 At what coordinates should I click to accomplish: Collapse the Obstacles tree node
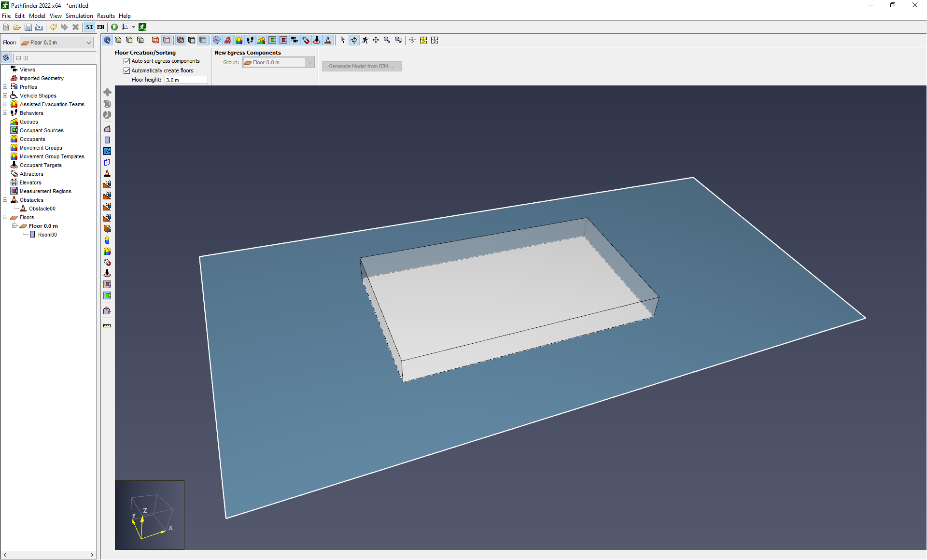tap(5, 200)
